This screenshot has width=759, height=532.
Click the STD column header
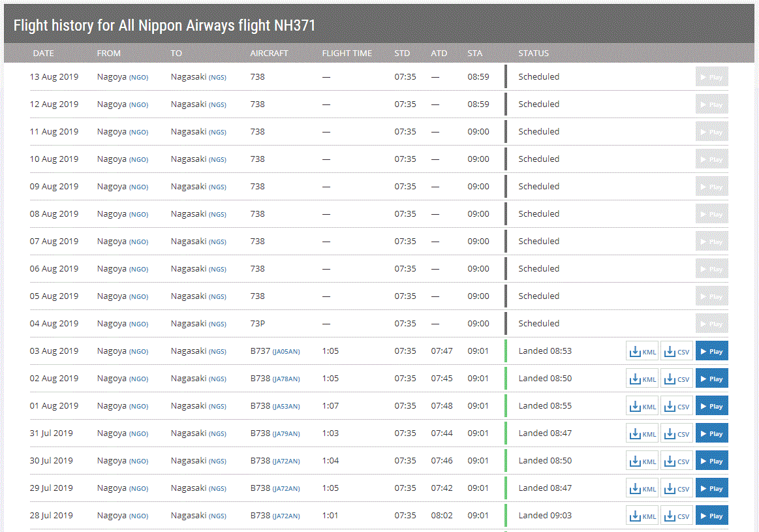pos(402,54)
